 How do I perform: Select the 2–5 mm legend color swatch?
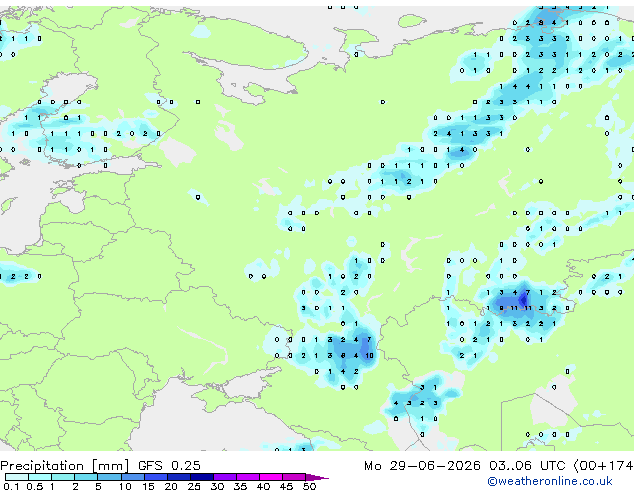(x=86, y=477)
